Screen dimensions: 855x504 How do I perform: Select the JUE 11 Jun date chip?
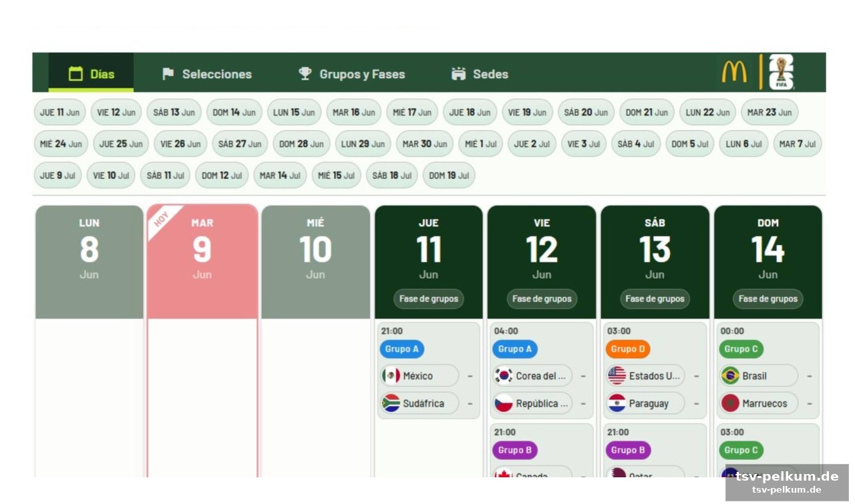coord(60,112)
